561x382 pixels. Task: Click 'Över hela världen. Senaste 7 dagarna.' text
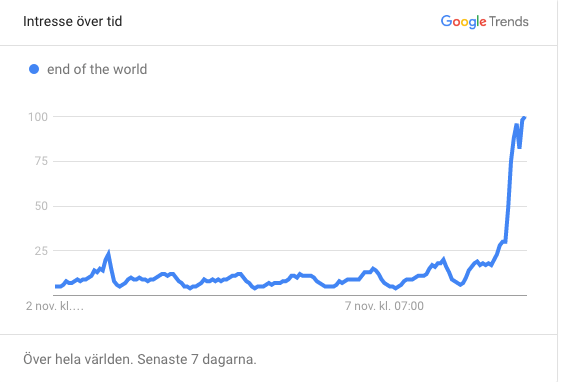(140, 359)
